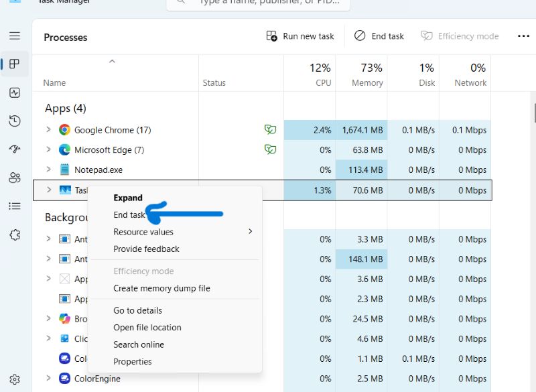Open the hamburger navigation menu
This screenshot has height=392, width=536.
(x=15, y=36)
